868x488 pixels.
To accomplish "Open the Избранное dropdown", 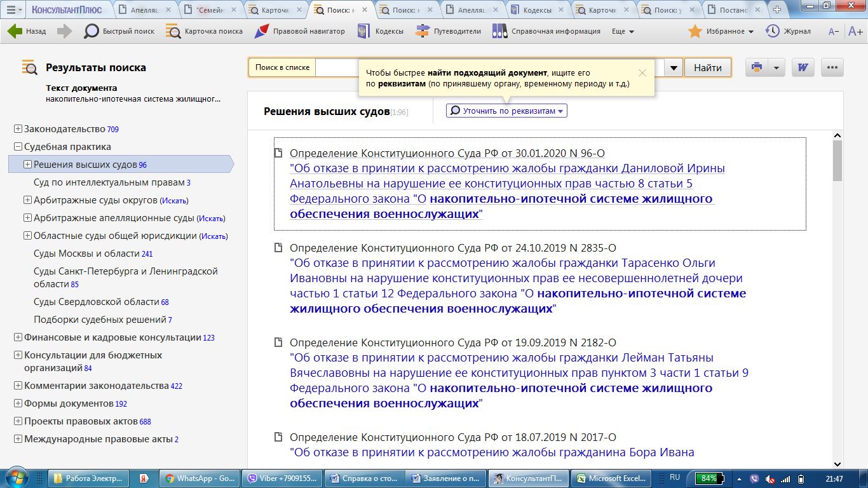I will [721, 31].
